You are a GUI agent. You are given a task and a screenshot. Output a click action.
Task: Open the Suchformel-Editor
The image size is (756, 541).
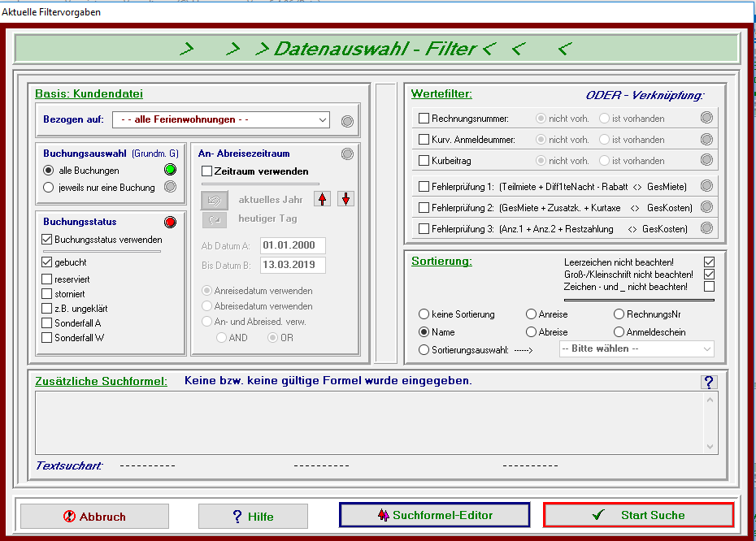tap(434, 515)
